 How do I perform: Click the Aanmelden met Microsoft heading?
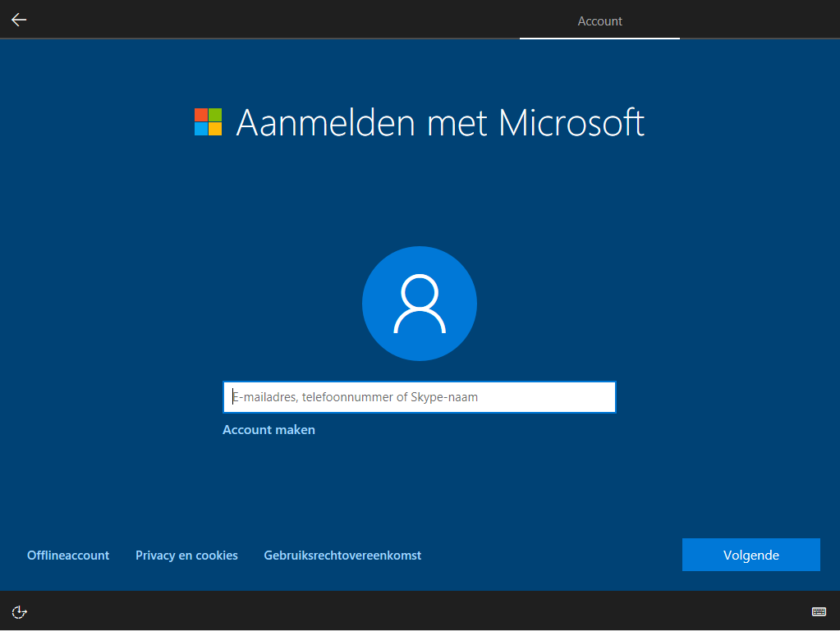(440, 122)
